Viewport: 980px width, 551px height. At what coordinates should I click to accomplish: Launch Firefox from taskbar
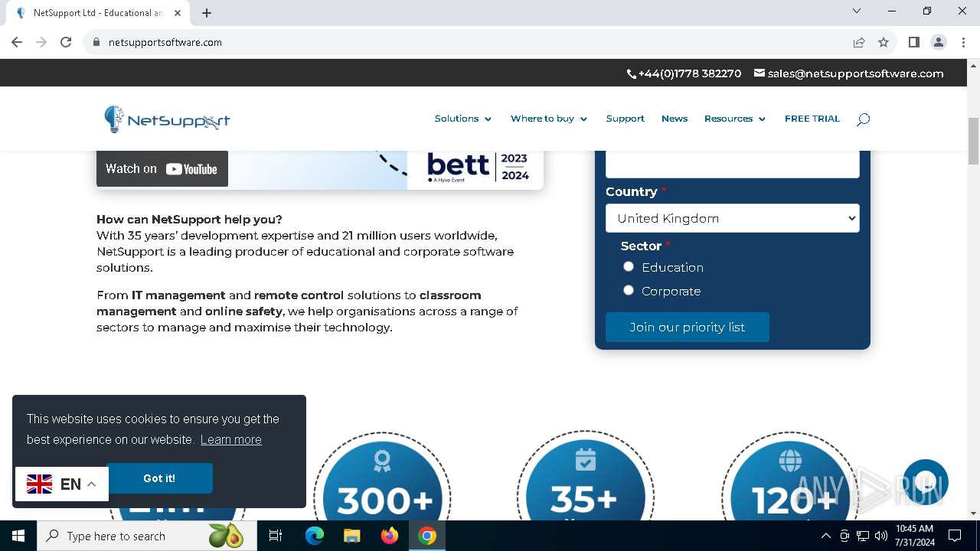point(390,536)
